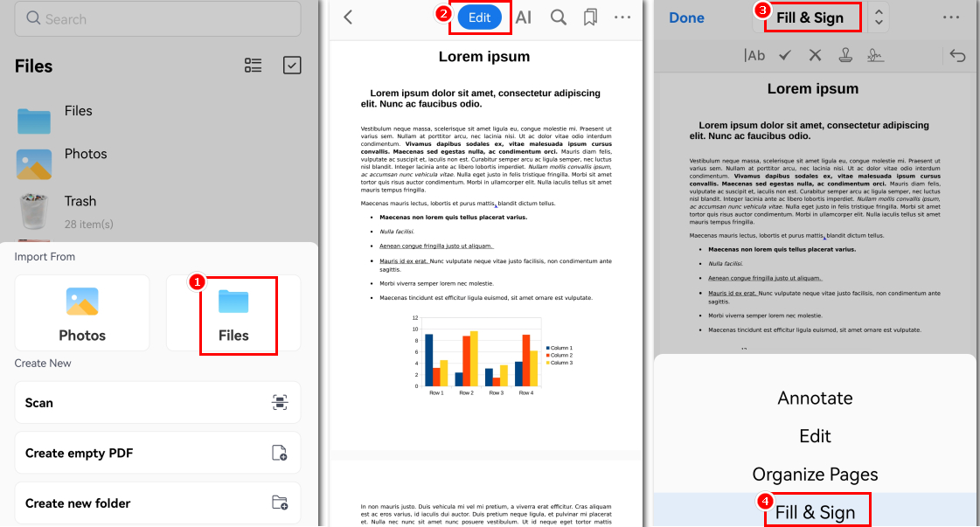Tap Done to finish editing
Viewport: 980px width, 527px height.
(686, 17)
